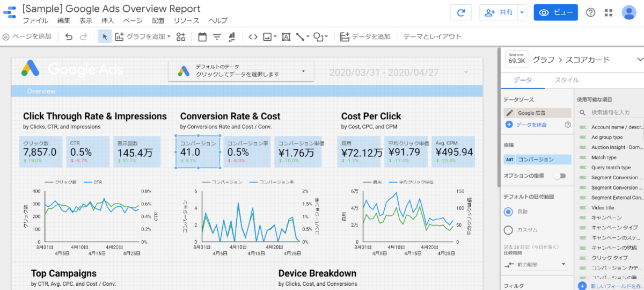Screen dimensions: 644x290
Task: Open the ファイル menu
Action: (x=36, y=21)
